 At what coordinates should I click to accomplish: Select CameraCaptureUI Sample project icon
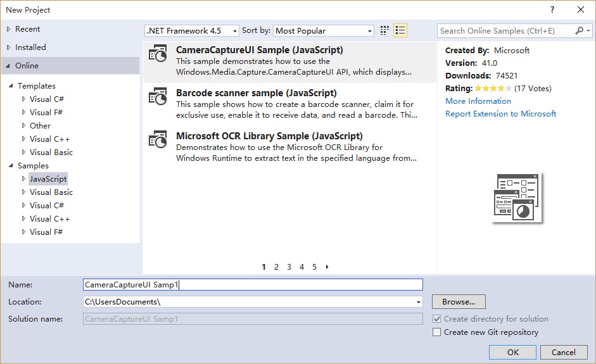158,54
